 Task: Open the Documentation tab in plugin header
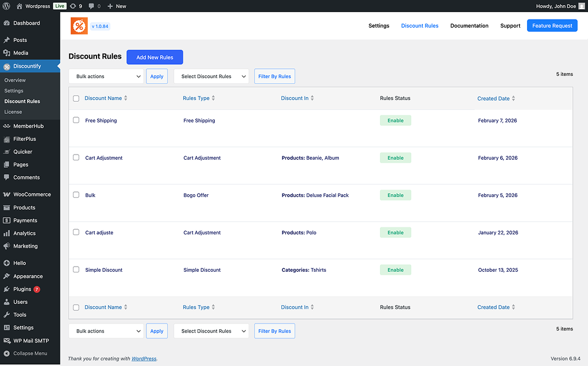(469, 26)
